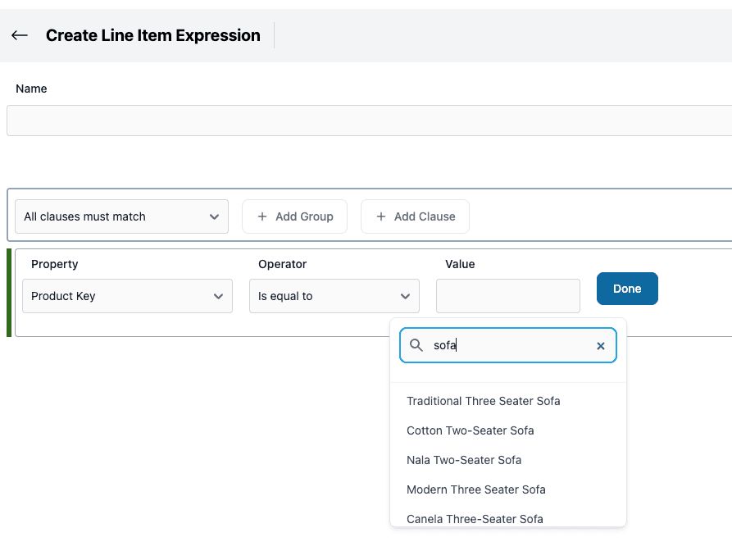The width and height of the screenshot is (732, 560).
Task: Open the Operator dropdown showing Is equal to
Action: coord(334,295)
